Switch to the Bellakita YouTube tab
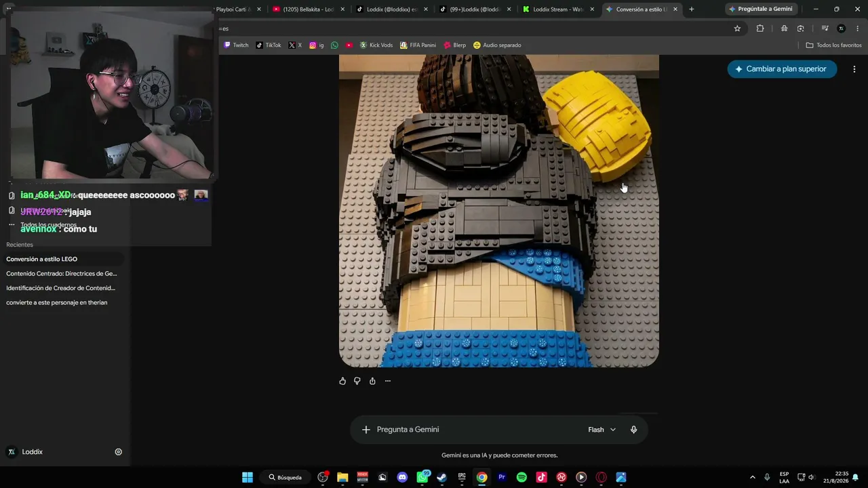This screenshot has height=488, width=868. 309,9
